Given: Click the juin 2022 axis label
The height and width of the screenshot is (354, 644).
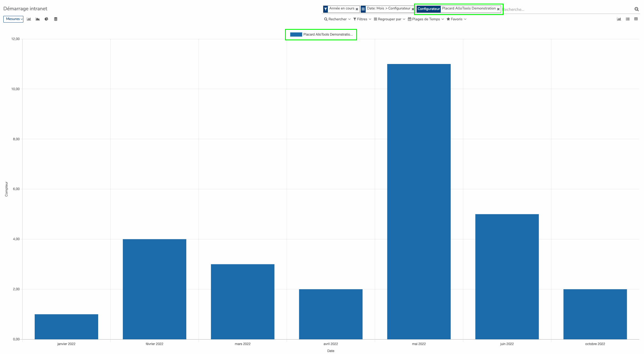Looking at the screenshot, I should tap(507, 344).
